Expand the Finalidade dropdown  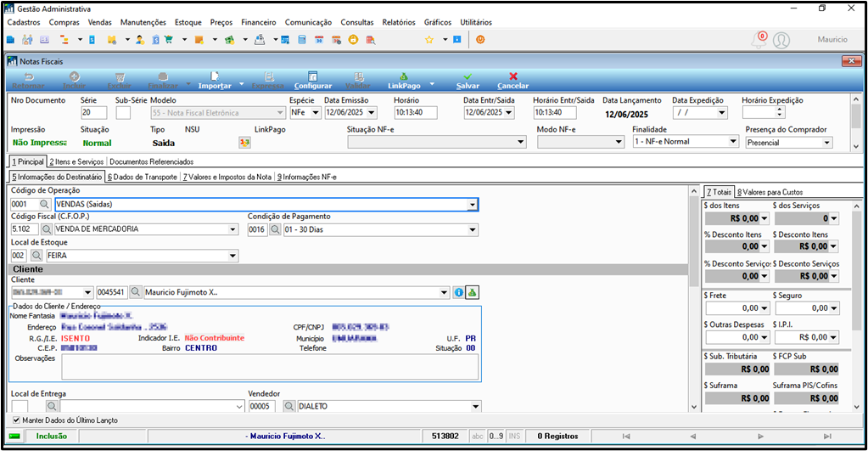tap(733, 141)
